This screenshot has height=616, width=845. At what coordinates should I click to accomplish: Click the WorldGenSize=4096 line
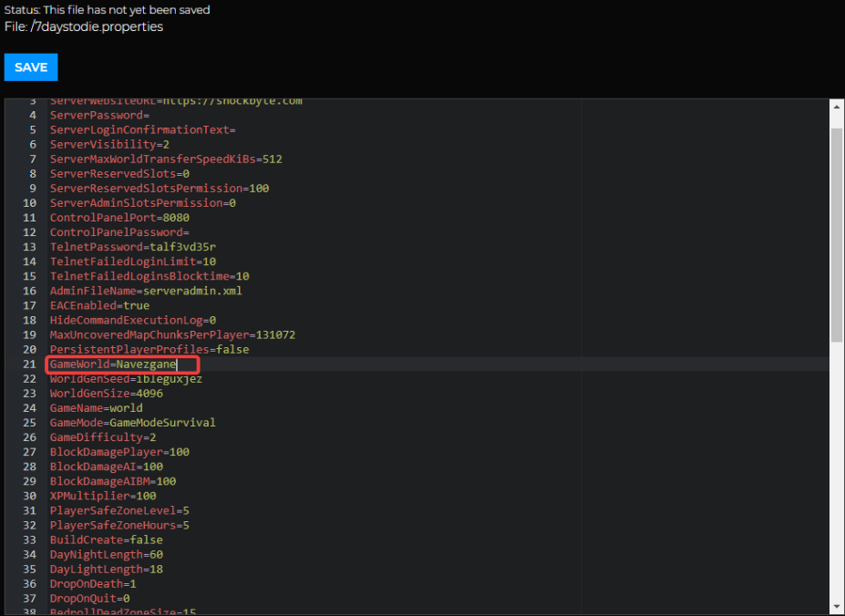[x=106, y=394]
